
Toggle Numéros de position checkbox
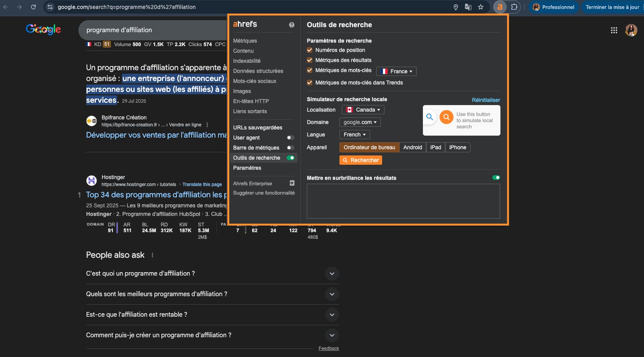(x=310, y=50)
